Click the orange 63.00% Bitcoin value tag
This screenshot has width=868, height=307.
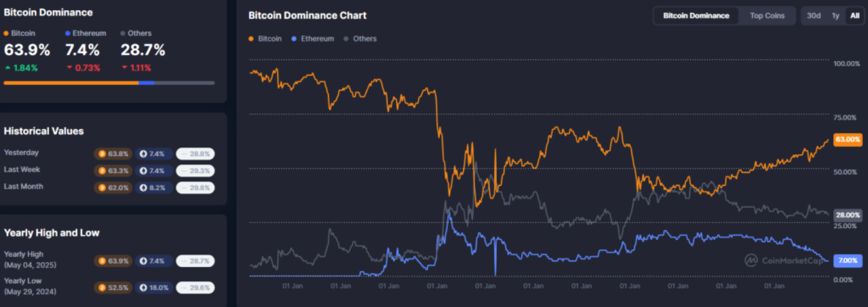pyautogui.click(x=848, y=139)
